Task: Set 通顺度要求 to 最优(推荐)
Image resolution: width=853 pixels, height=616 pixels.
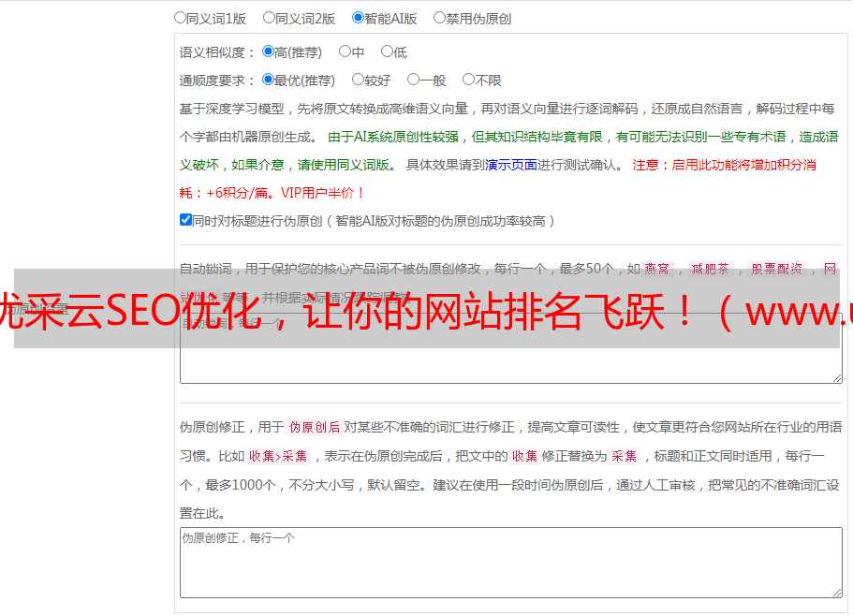Action: 268,80
